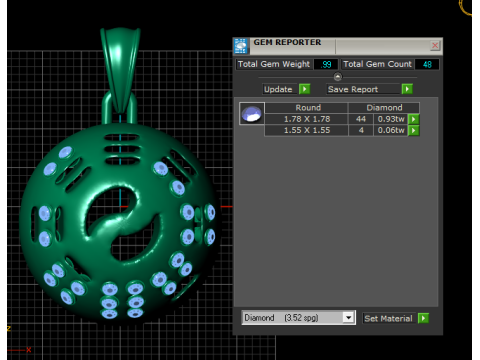This screenshot has width=480, height=360.
Task: Select the pendant bail in the viewport
Action: pyautogui.click(x=120, y=70)
